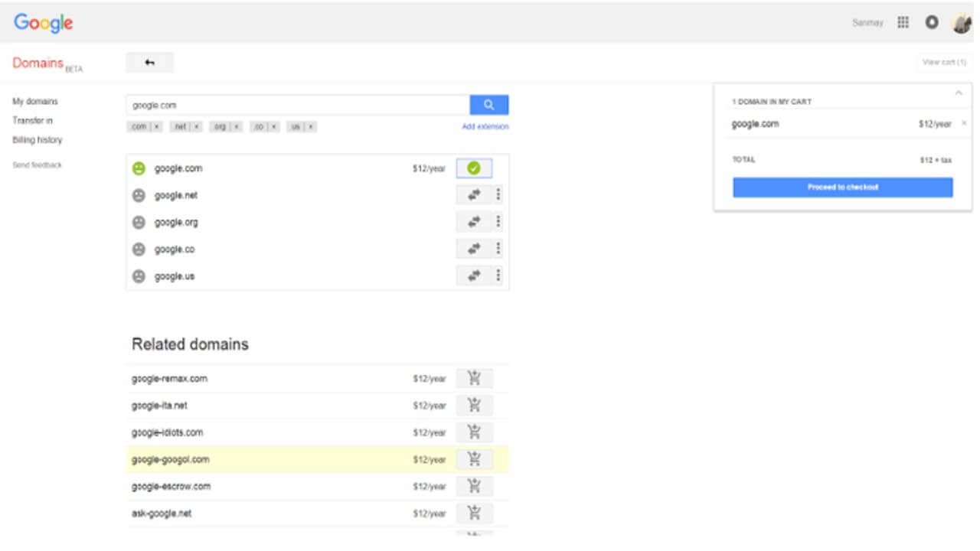The height and width of the screenshot is (551, 980).
Task: Remove the .org extension filter chip
Action: (x=237, y=127)
